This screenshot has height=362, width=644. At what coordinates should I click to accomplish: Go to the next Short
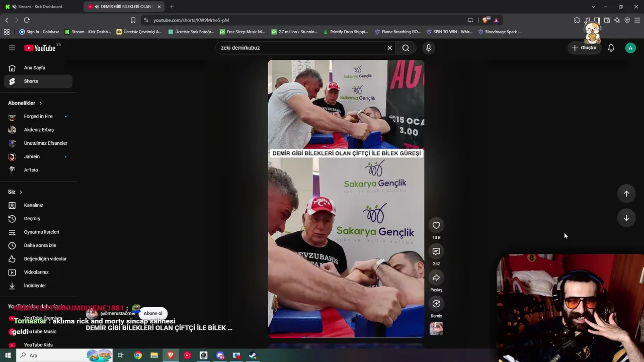(626, 218)
